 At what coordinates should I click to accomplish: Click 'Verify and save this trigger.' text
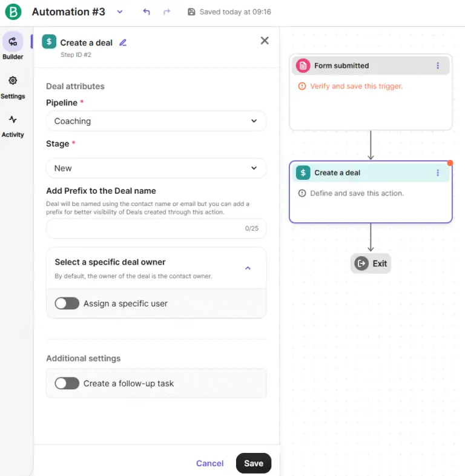tap(357, 86)
